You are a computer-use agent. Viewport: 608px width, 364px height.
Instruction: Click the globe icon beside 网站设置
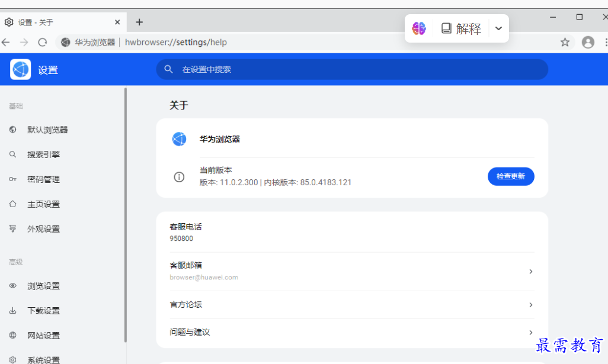[13, 336]
